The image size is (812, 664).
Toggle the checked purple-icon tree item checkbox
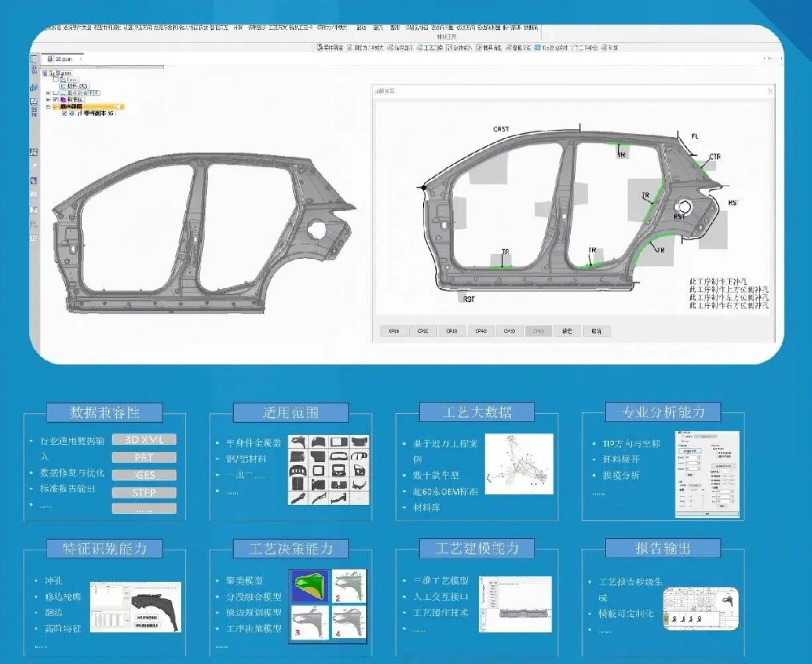(x=56, y=100)
